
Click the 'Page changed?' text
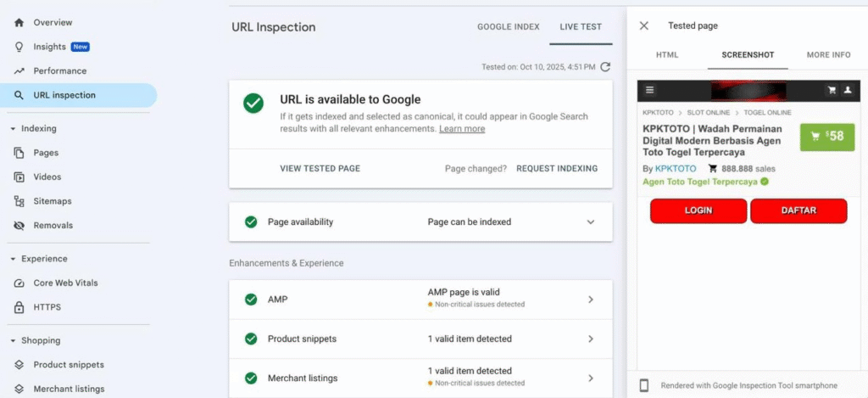[x=476, y=169]
